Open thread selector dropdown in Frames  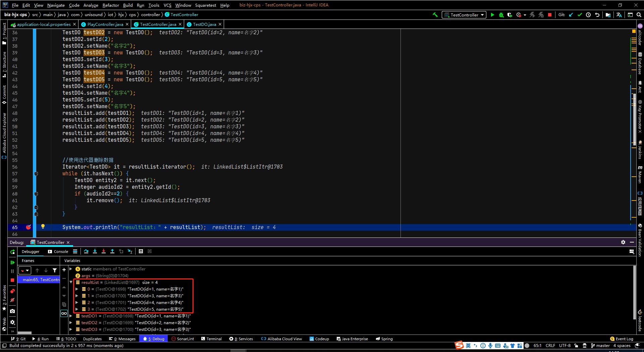click(x=25, y=270)
